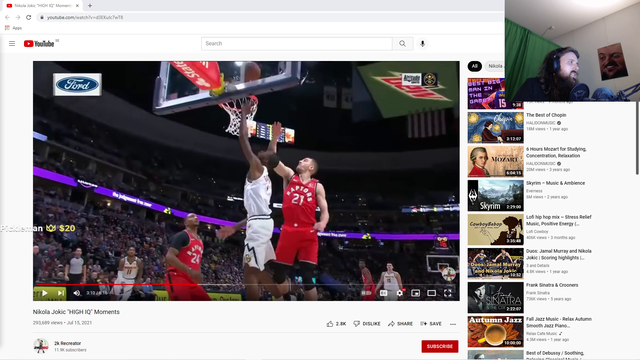Click Relax Cafe Music channel name
This screenshot has height=360, width=640.
[x=541, y=333]
